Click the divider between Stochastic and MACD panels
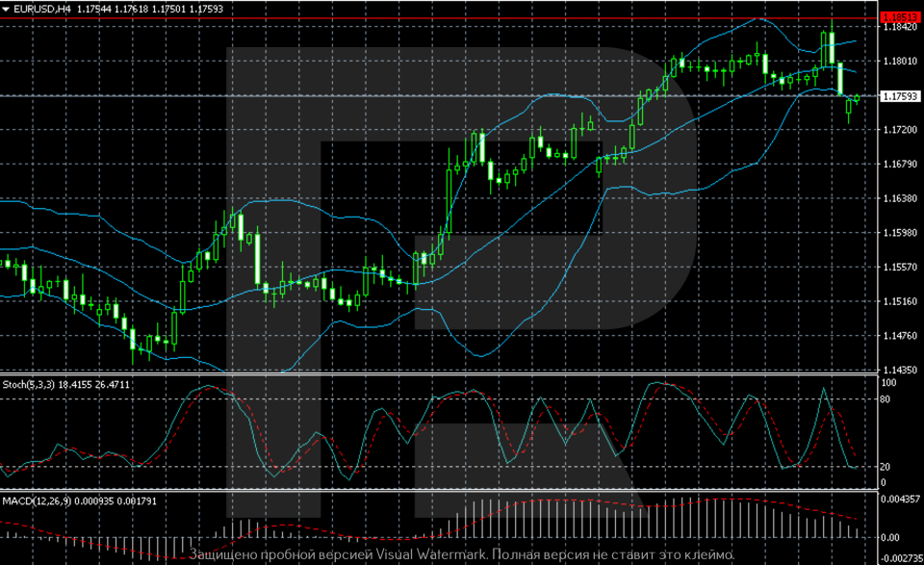 (433, 491)
